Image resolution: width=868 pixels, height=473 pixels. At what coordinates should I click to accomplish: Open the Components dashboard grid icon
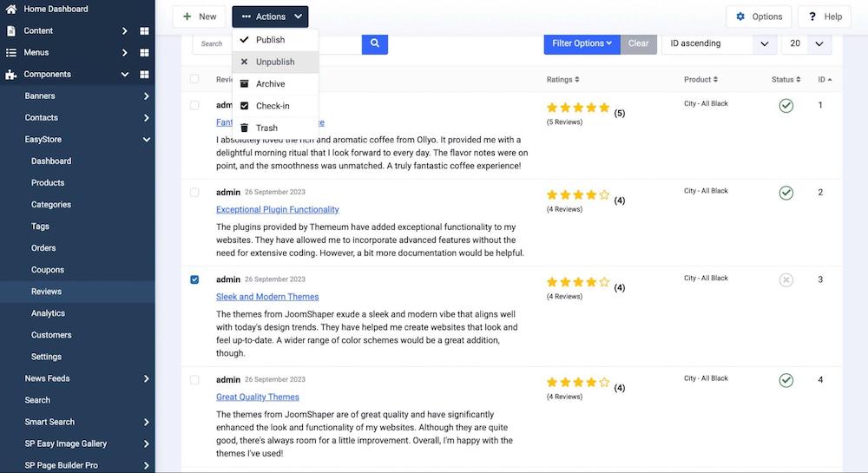pyautogui.click(x=144, y=74)
